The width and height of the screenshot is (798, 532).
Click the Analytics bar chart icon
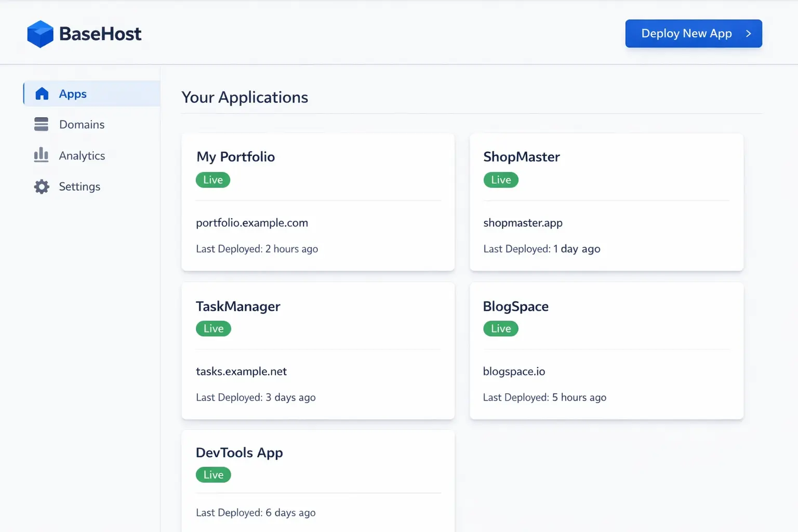[41, 155]
